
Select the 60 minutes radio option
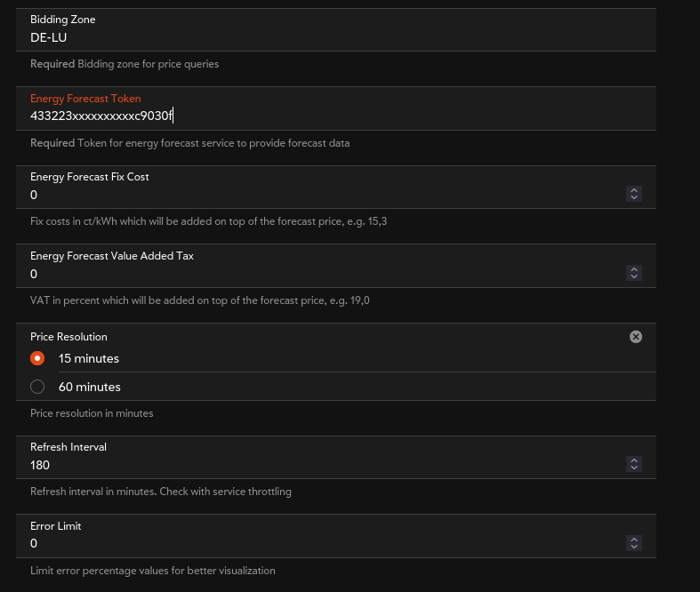pos(37,387)
